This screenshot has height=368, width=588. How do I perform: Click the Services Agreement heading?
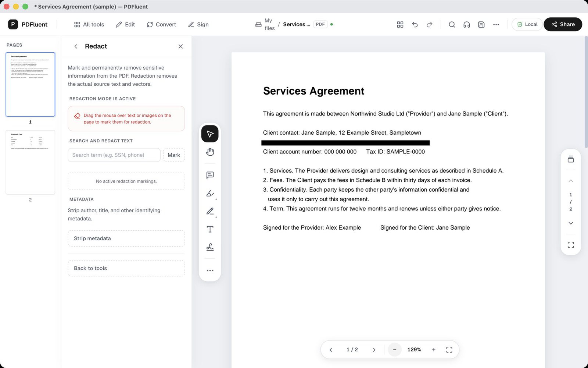(313, 91)
